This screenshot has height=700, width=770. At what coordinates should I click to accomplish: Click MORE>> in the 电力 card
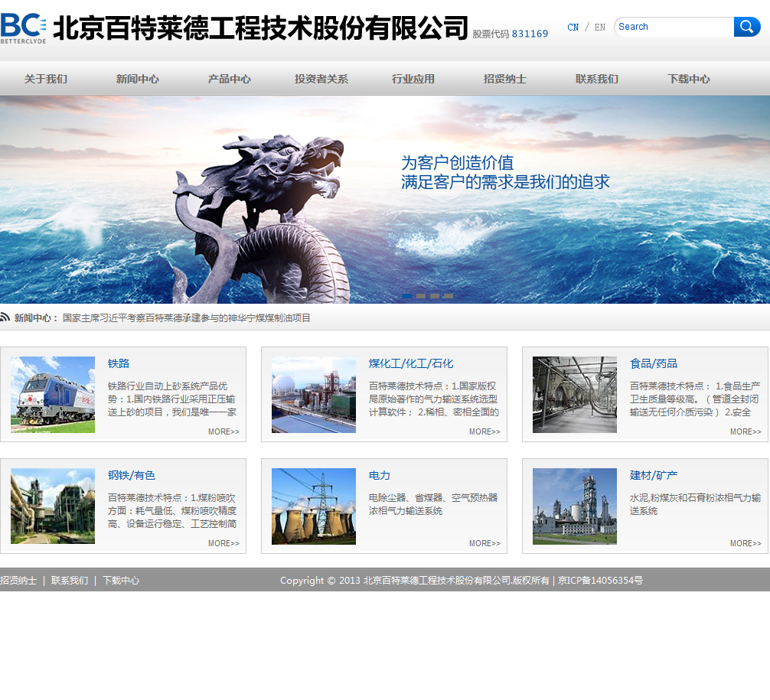(485, 543)
